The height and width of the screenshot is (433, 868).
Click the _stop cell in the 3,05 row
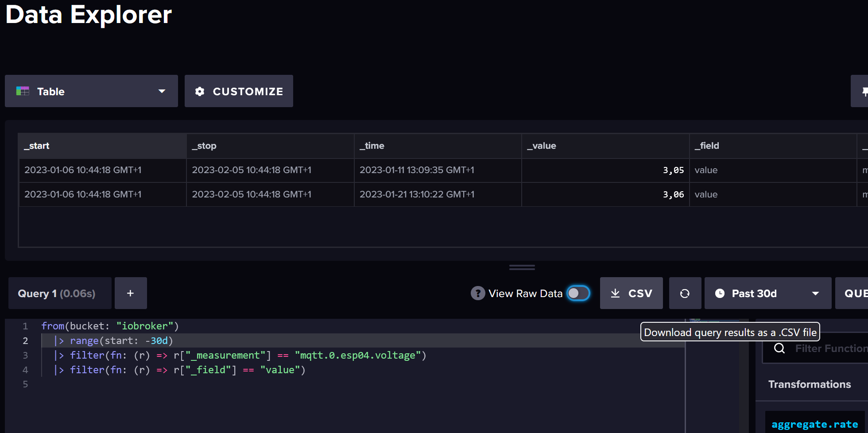pos(270,170)
